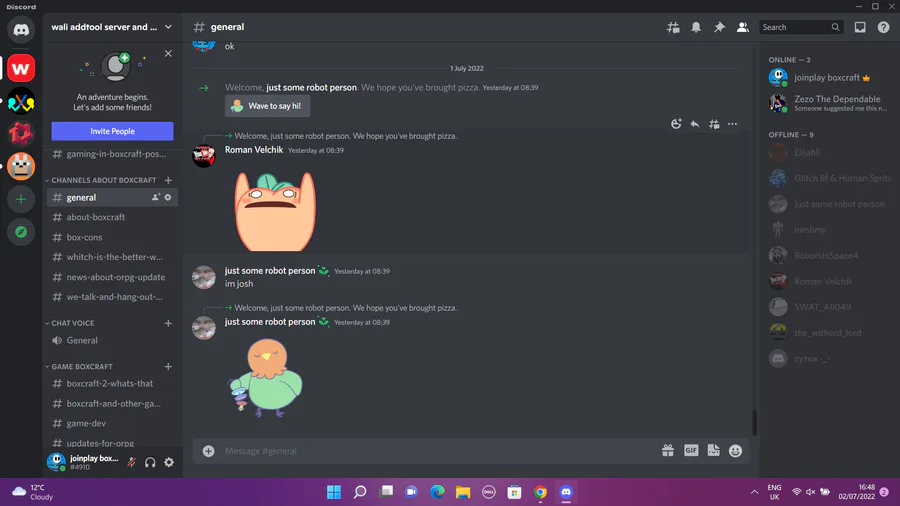Image resolution: width=900 pixels, height=506 pixels.
Task: Open the pixel fox server icon
Action: pos(21,166)
